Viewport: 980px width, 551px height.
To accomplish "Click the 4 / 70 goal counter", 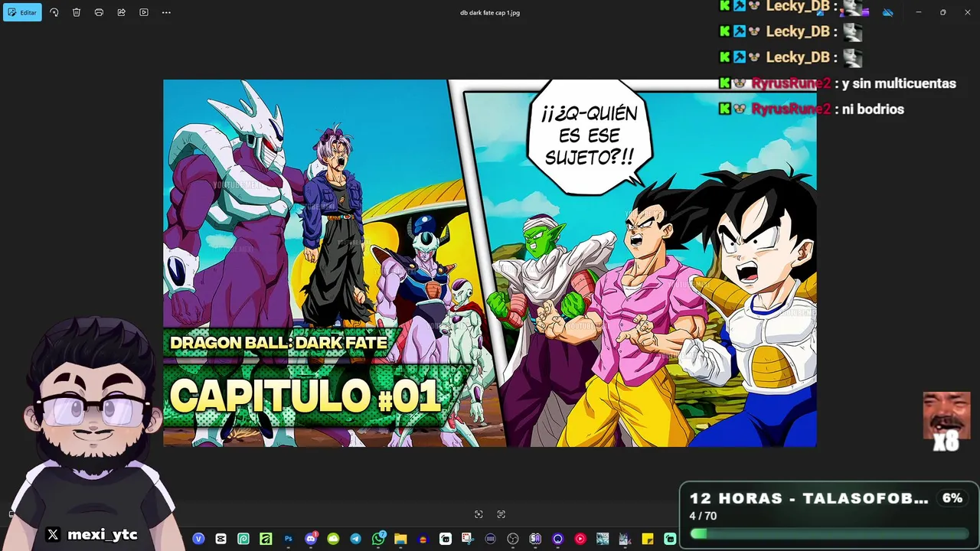I will click(703, 516).
